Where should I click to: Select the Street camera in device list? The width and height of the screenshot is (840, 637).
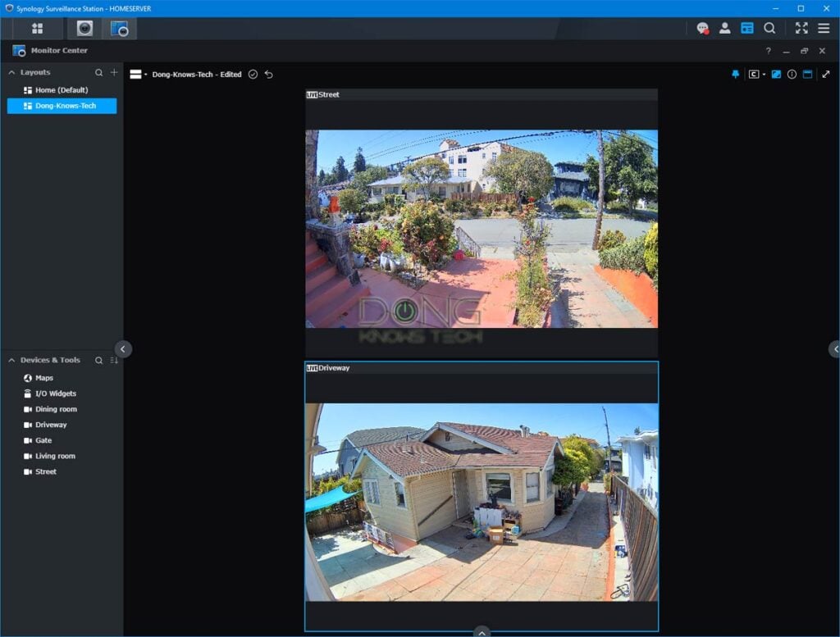62,471
